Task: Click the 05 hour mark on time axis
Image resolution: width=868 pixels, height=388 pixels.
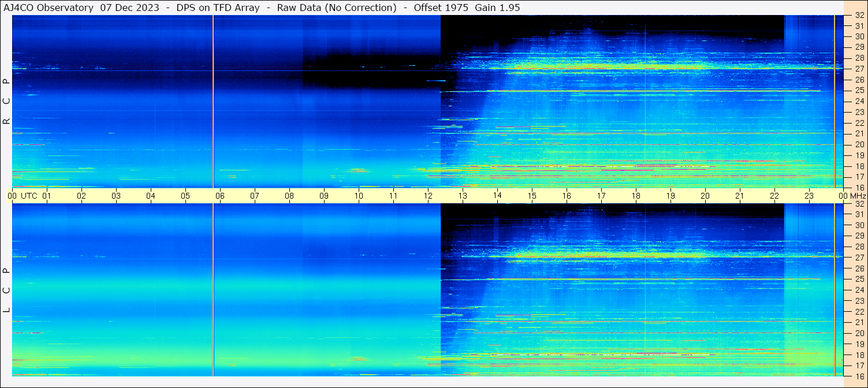Action: coord(185,196)
